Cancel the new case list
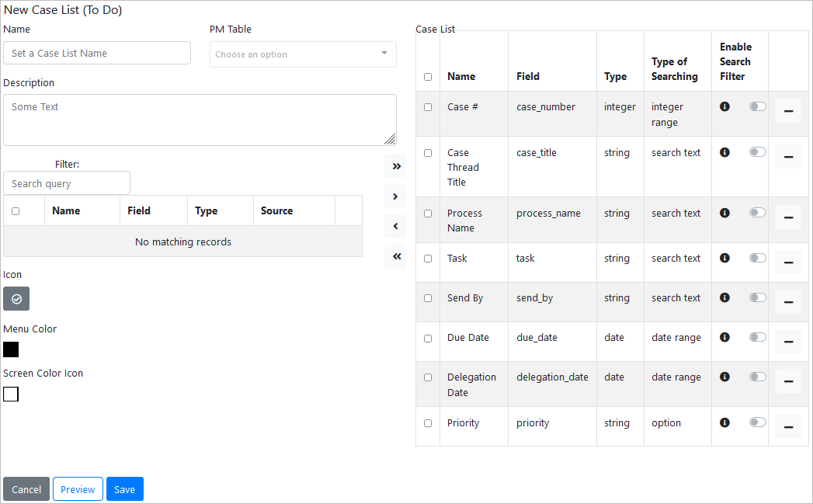The height and width of the screenshot is (504, 813). coord(26,489)
